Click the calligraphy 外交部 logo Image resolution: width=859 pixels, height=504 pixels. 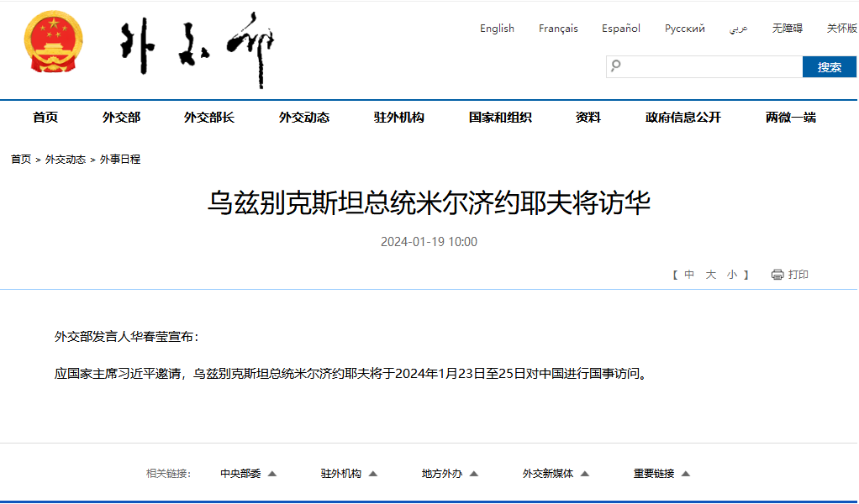coord(197,50)
